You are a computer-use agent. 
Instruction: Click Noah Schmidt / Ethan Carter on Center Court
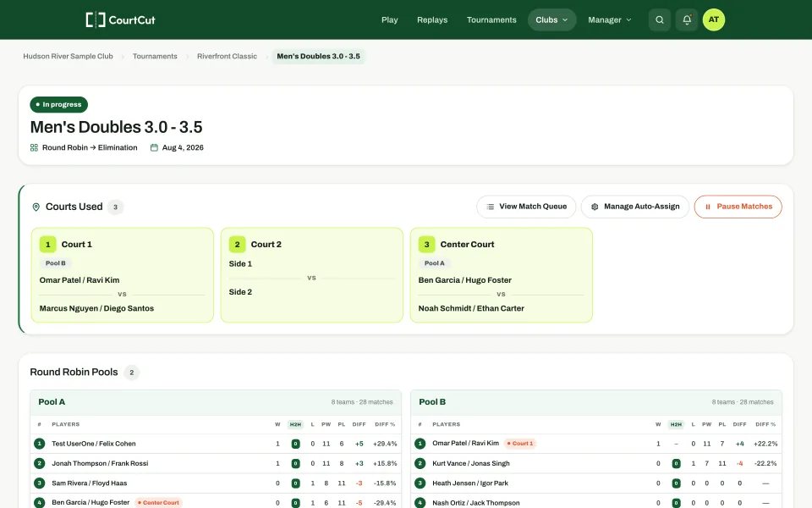[471, 308]
